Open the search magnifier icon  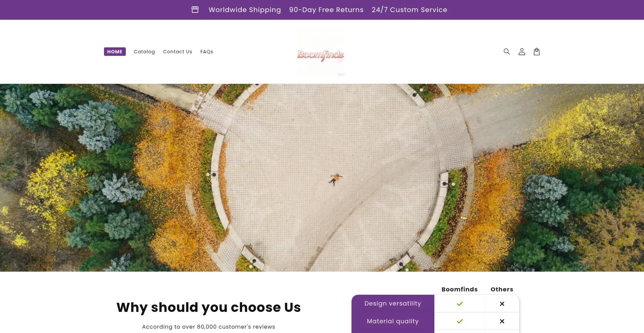point(506,52)
